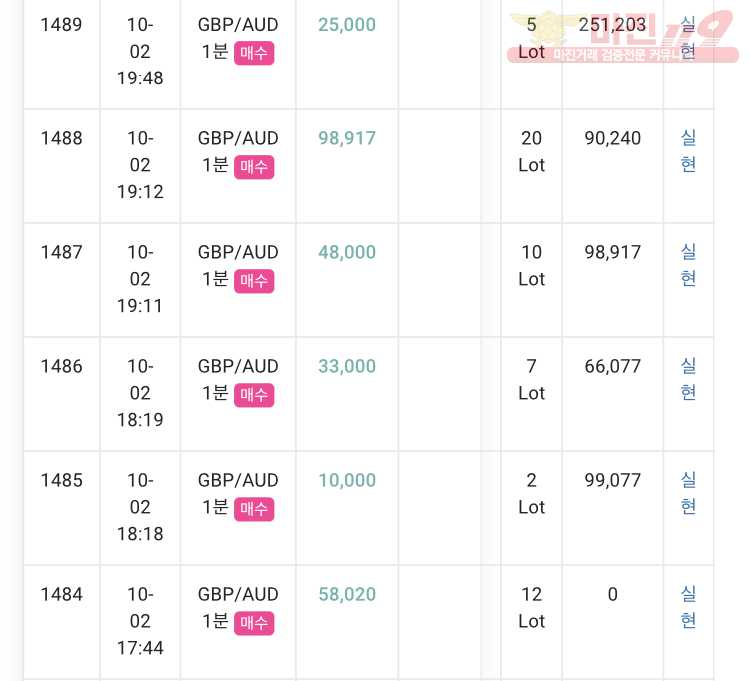
Task: Click trade number 1486 cell
Action: 62,366
